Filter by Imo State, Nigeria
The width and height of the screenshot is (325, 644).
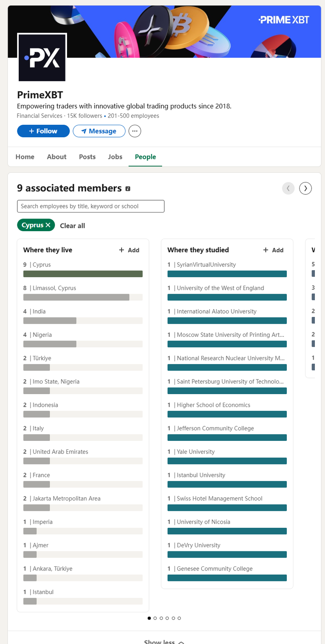83,386
